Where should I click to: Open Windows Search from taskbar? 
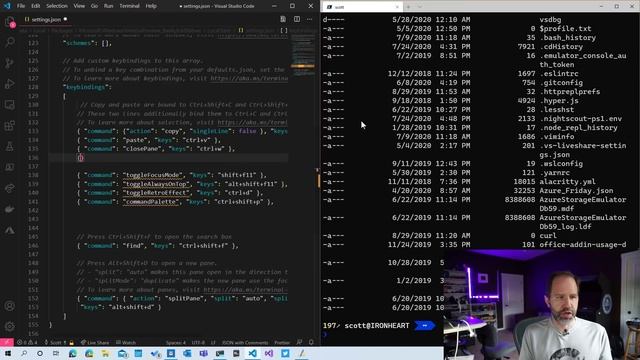tap(24, 353)
